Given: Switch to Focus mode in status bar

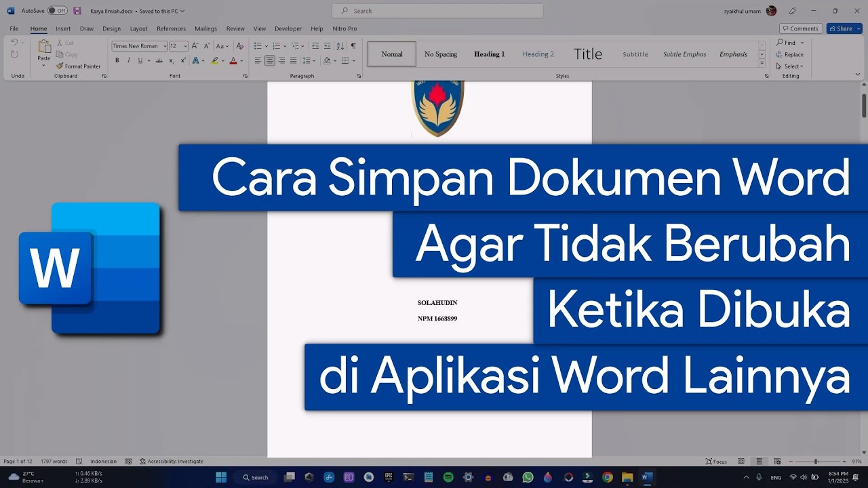Looking at the screenshot, I should coord(716,462).
